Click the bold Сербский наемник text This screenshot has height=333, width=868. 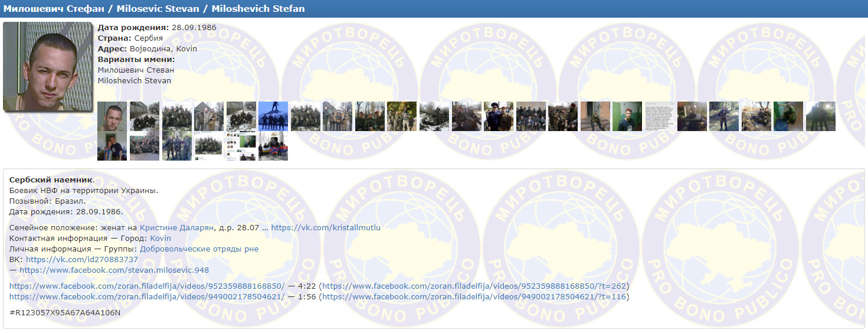pyautogui.click(x=51, y=179)
